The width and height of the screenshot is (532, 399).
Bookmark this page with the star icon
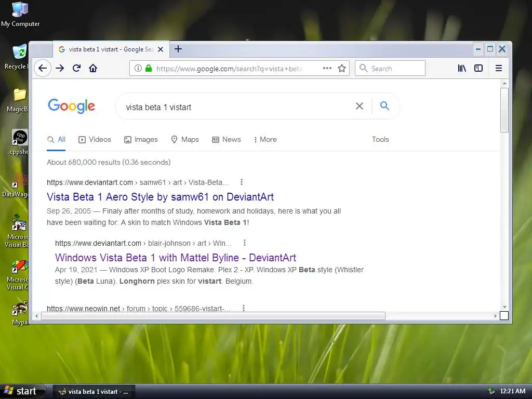pos(342,68)
